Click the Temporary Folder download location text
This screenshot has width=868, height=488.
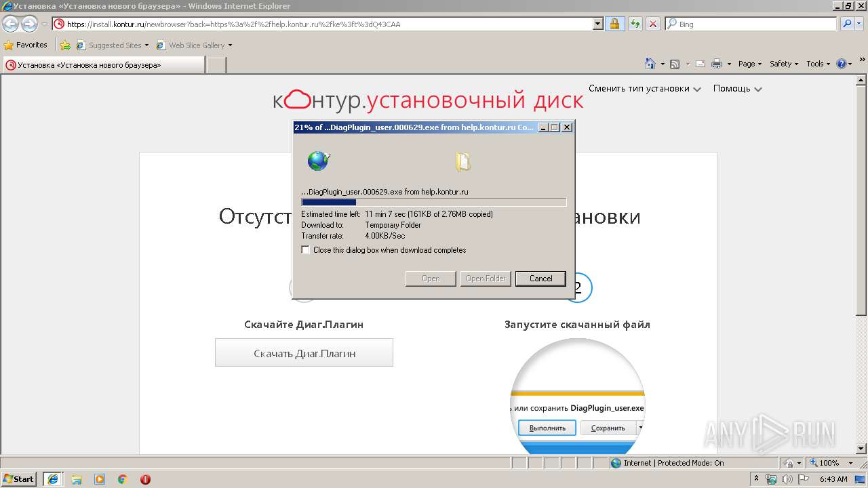[x=393, y=225]
